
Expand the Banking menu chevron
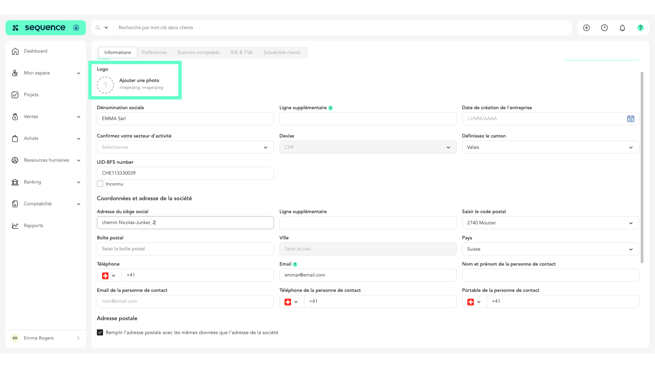79,182
